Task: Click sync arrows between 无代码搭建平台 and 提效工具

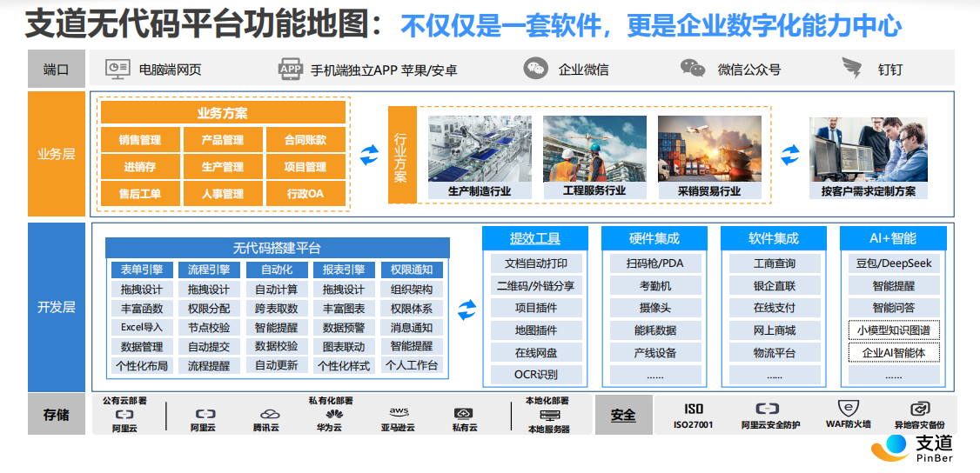Action: tap(467, 309)
